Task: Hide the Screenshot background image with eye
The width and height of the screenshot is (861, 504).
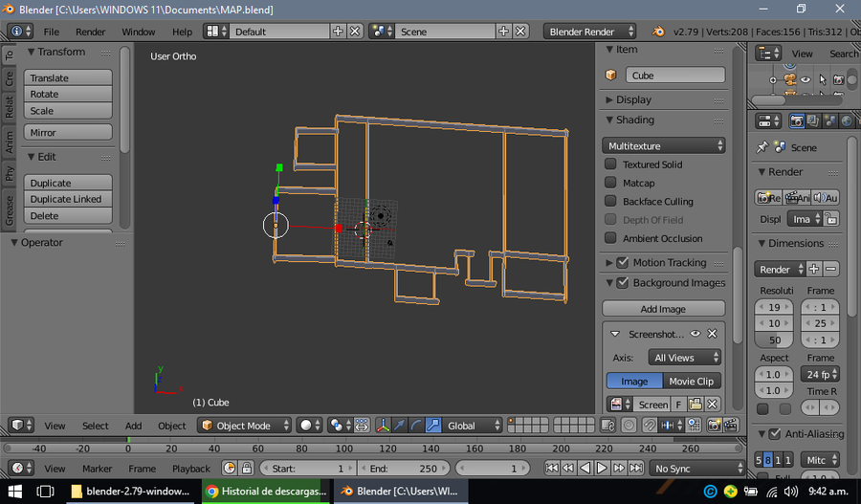Action: click(695, 333)
